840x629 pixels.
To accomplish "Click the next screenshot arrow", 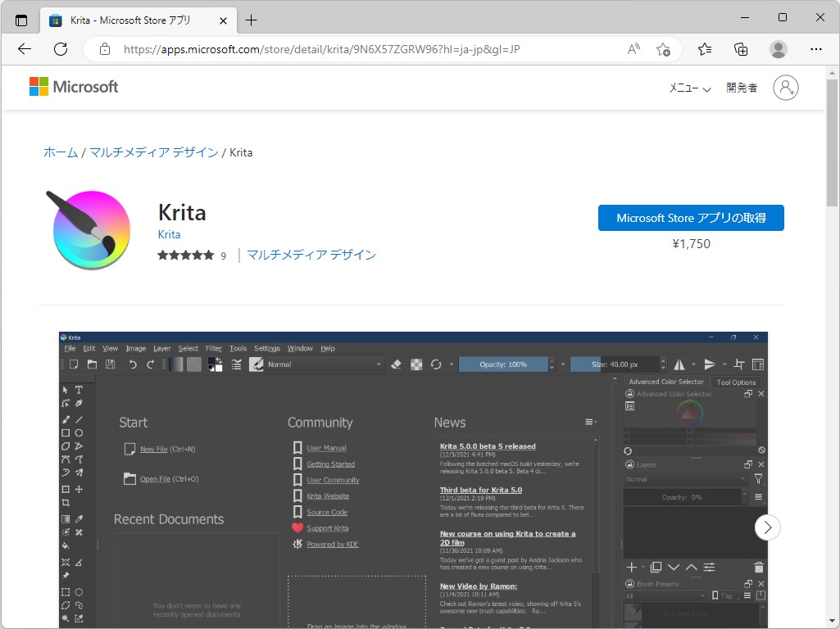I will tap(767, 527).
